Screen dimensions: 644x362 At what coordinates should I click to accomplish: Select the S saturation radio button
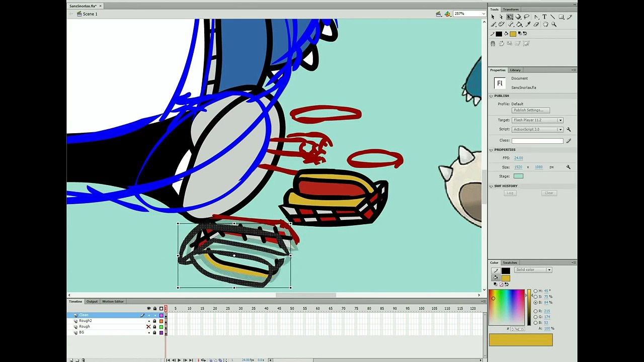[535, 297]
